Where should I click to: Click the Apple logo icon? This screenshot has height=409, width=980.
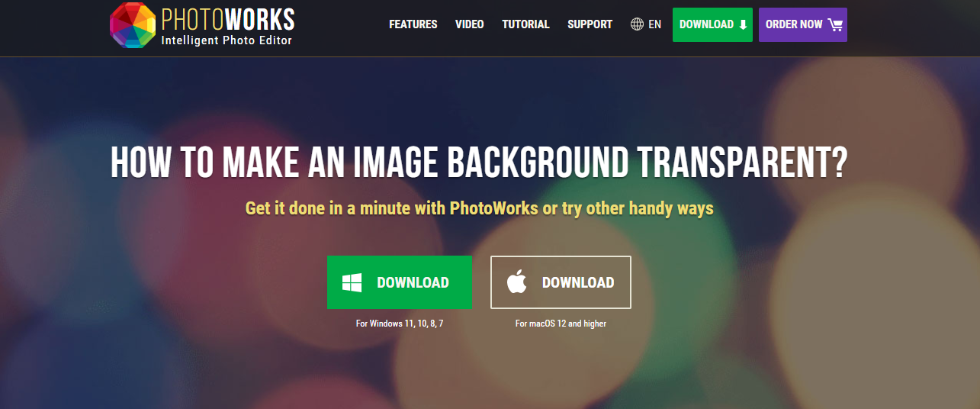[517, 282]
